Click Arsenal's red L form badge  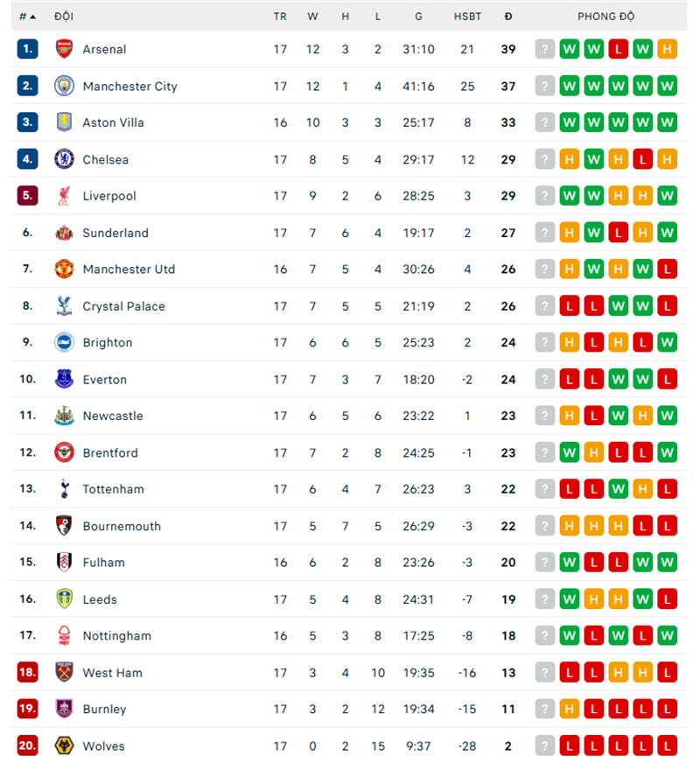click(x=619, y=49)
